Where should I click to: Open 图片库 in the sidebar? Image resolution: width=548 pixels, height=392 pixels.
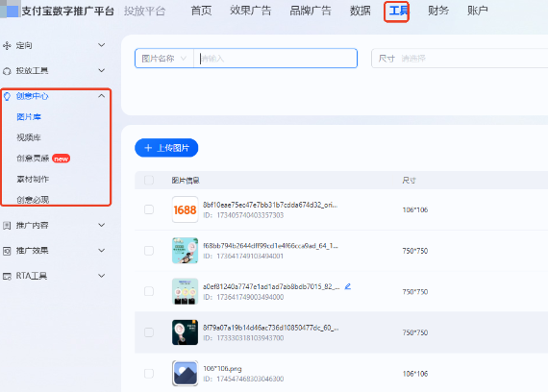29,117
